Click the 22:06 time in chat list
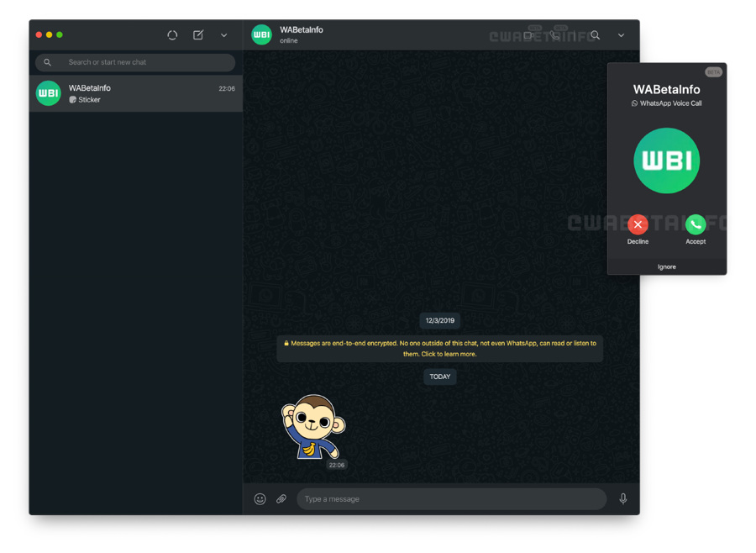Viewport: 756px width, 553px height. pos(227,89)
